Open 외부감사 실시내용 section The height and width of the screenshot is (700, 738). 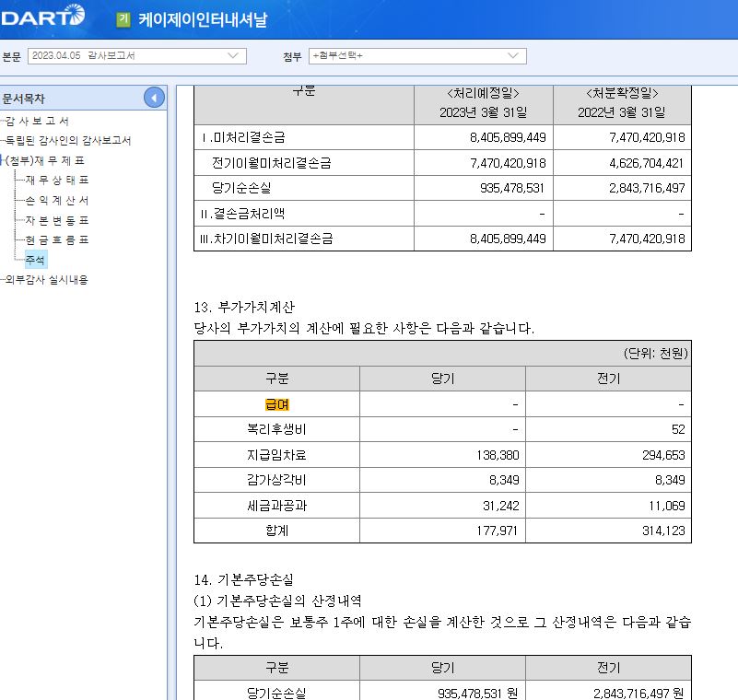(x=47, y=279)
